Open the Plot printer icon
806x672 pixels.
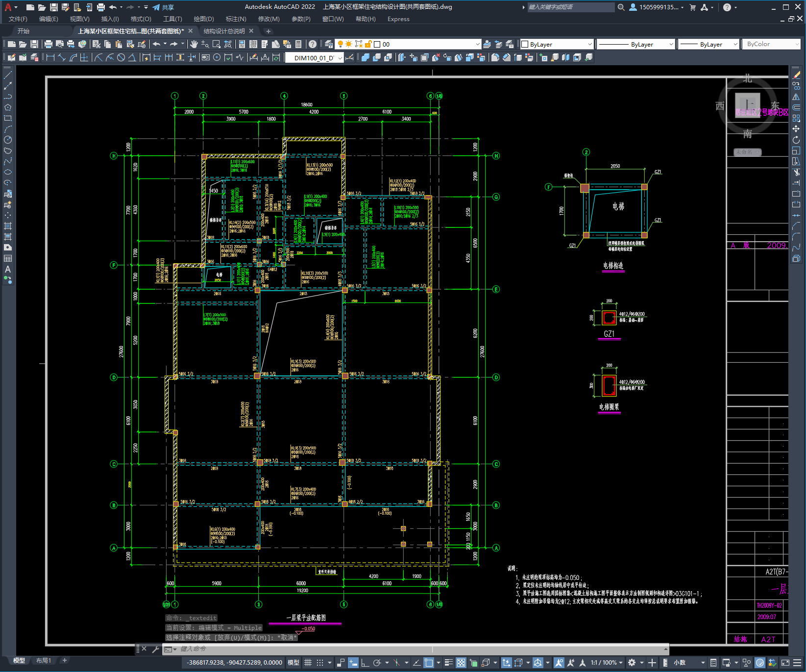[49, 44]
